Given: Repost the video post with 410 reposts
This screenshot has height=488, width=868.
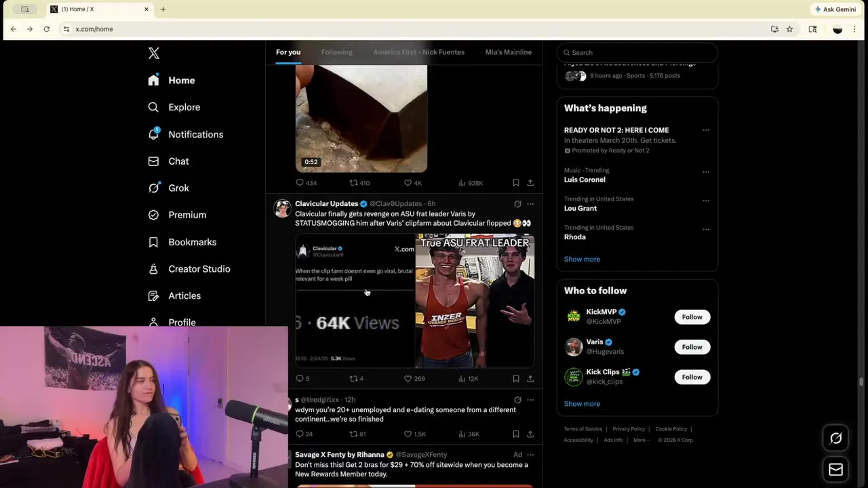Looking at the screenshot, I should point(359,183).
